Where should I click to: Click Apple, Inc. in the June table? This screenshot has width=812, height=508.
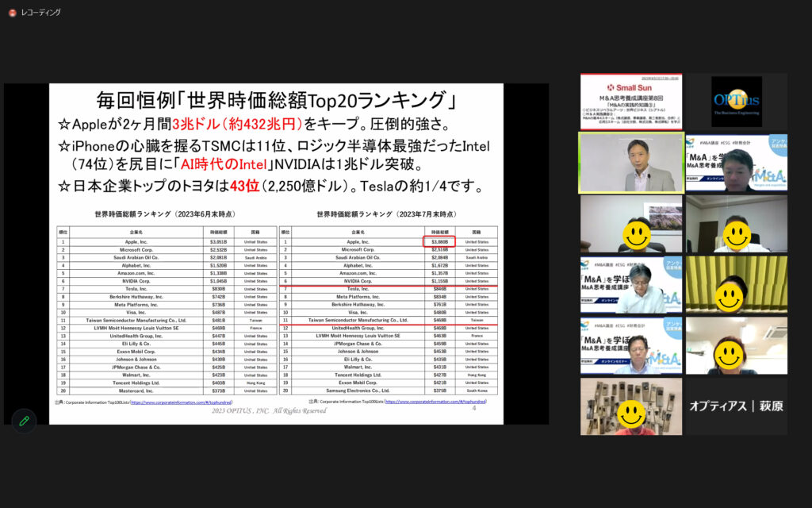tap(136, 242)
